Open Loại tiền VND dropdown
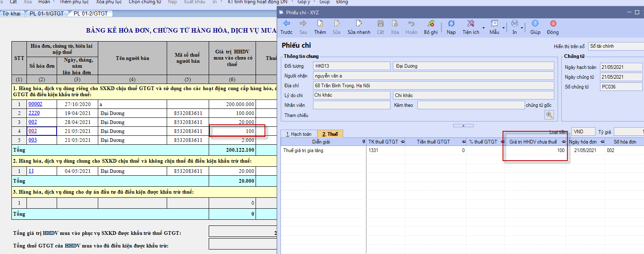The height and width of the screenshot is (254, 644). tap(583, 132)
